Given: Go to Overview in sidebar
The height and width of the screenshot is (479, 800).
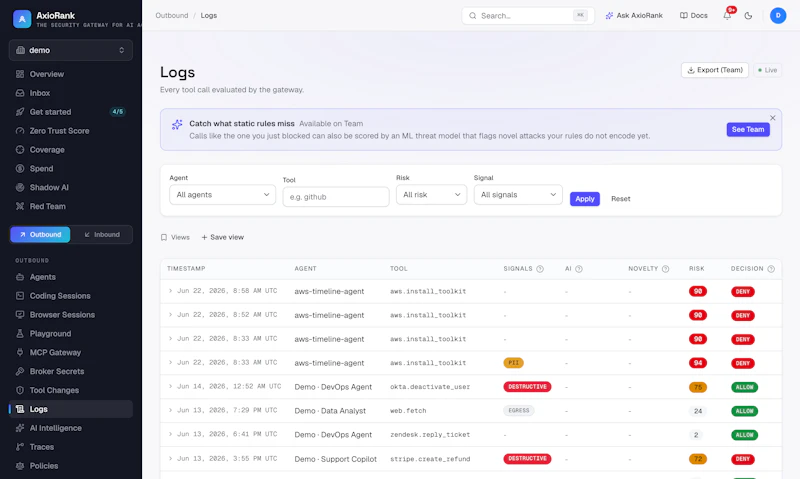Looking at the screenshot, I should point(70,74).
